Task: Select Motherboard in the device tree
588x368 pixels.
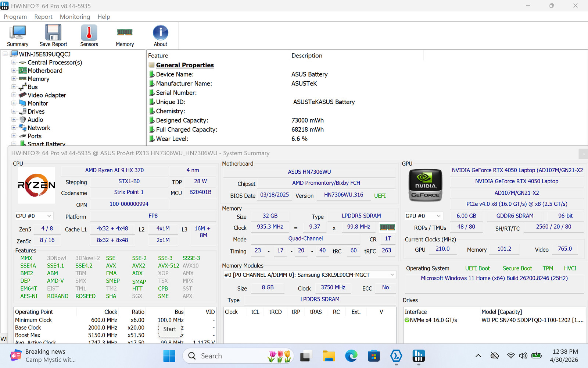Action: (45, 71)
